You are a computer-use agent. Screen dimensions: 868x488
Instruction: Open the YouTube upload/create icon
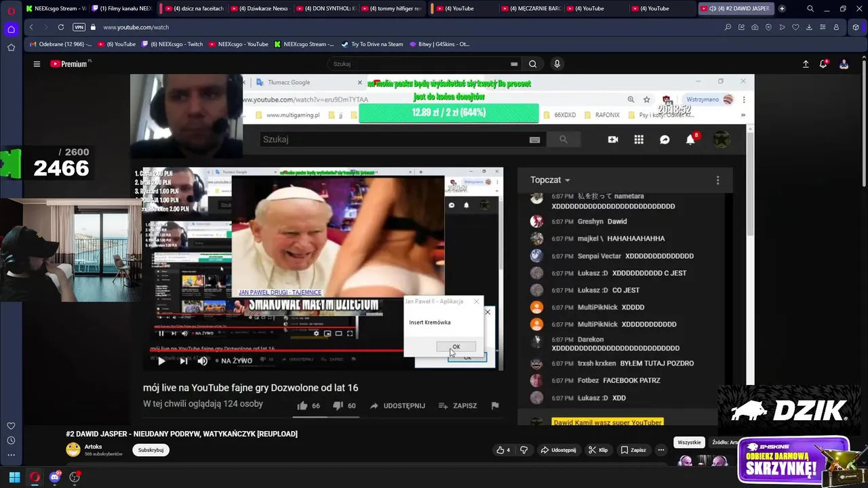point(806,64)
